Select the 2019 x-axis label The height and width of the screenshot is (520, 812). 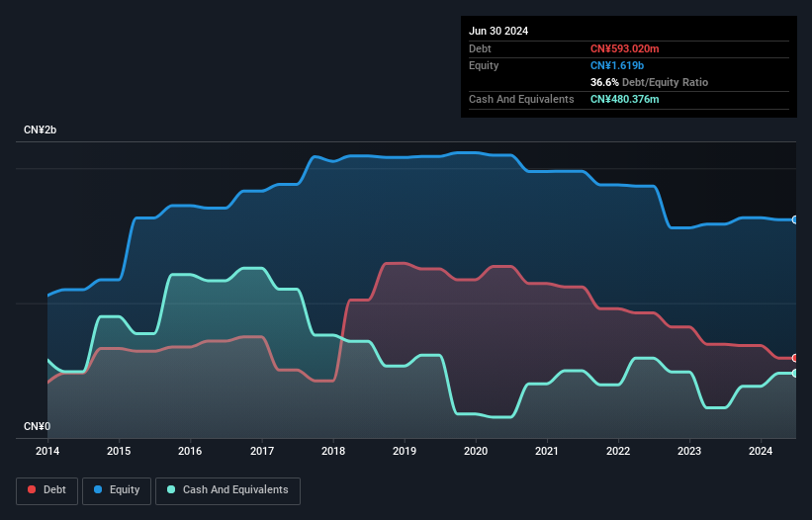(x=405, y=451)
